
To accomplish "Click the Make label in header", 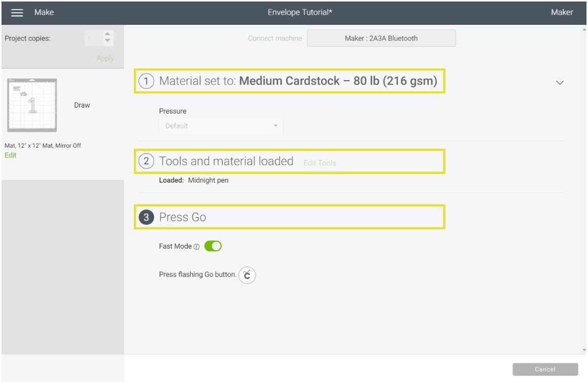I will tap(44, 12).
